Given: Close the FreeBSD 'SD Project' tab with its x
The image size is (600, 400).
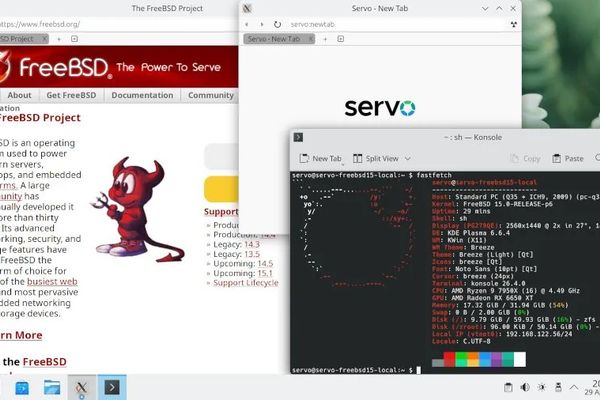Looking at the screenshot, I should click(x=44, y=39).
